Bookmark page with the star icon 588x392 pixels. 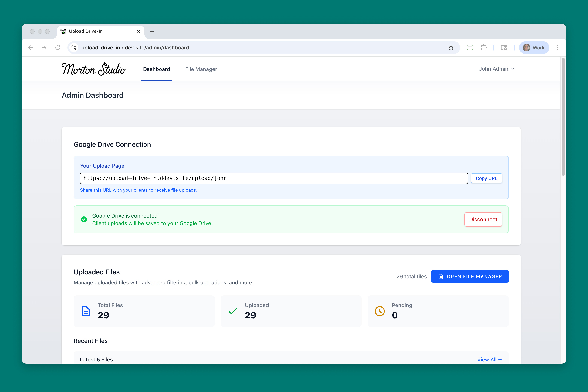[x=451, y=48]
